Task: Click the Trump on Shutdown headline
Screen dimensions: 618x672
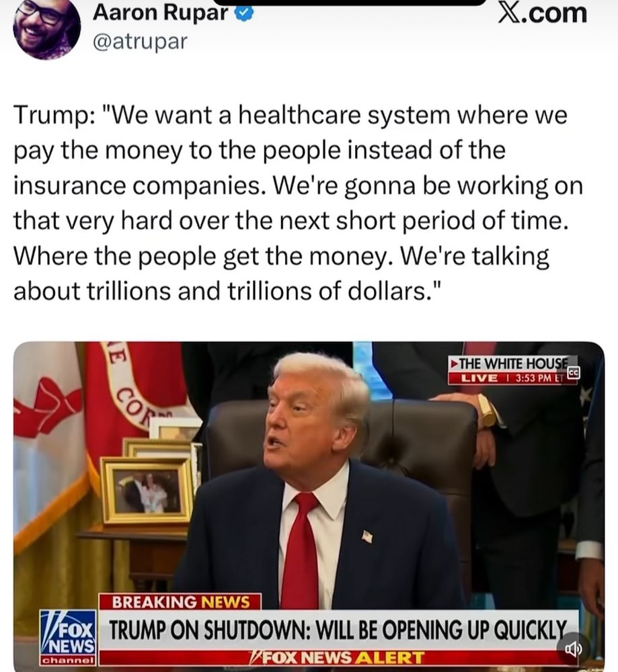Action: [338, 630]
